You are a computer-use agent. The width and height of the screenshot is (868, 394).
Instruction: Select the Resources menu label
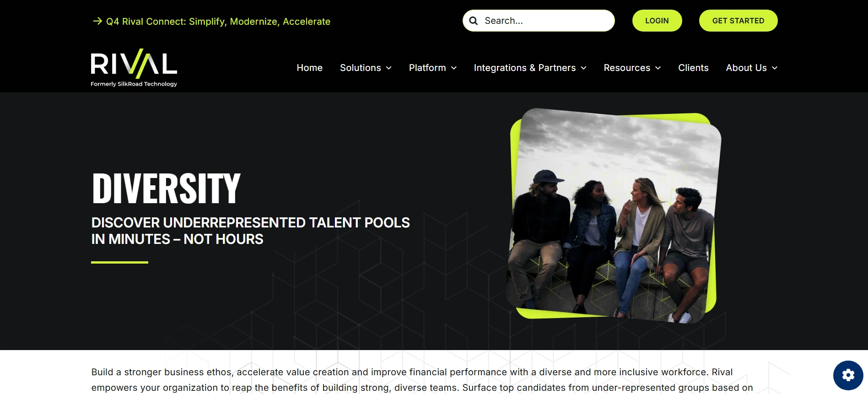point(627,68)
